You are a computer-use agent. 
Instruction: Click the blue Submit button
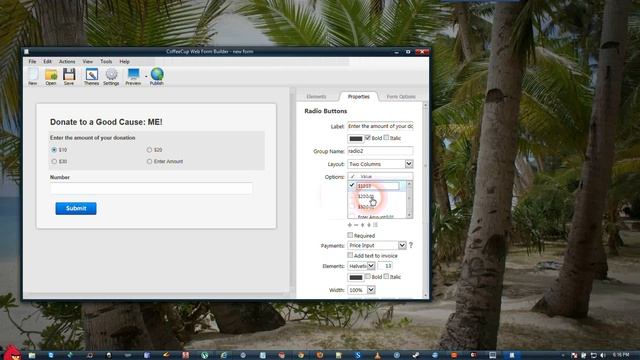(x=76, y=208)
